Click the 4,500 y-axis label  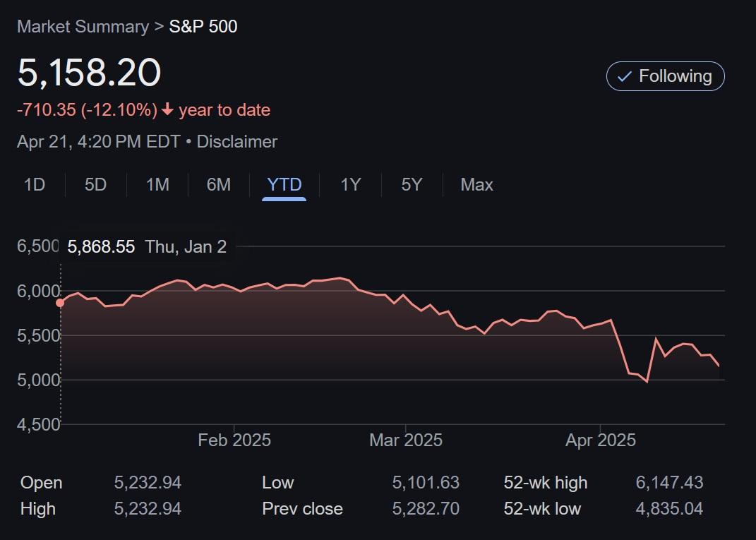[x=39, y=424]
